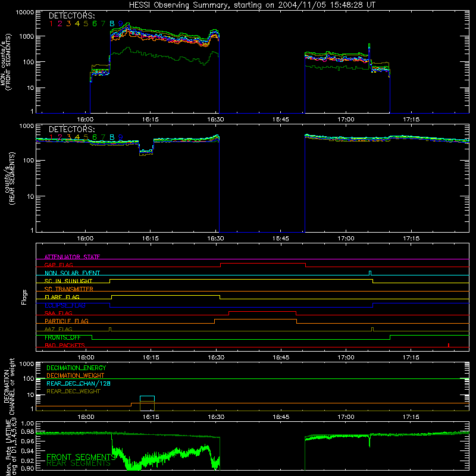The height and width of the screenshot is (476, 476).
Task: Click the GAP_FLAG label
Action: click(x=58, y=265)
